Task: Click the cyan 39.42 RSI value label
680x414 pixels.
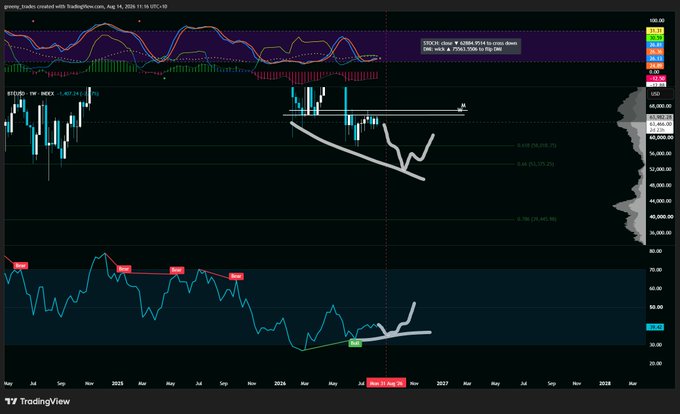Action: 654,327
